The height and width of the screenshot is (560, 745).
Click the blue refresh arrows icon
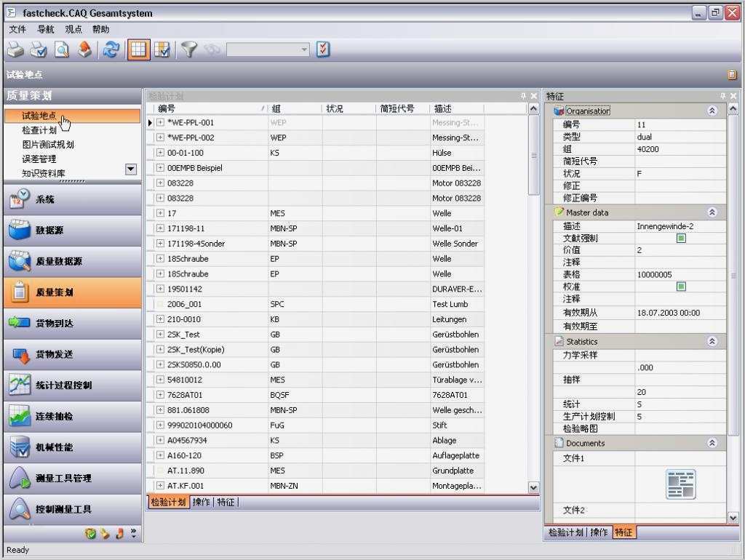(111, 49)
